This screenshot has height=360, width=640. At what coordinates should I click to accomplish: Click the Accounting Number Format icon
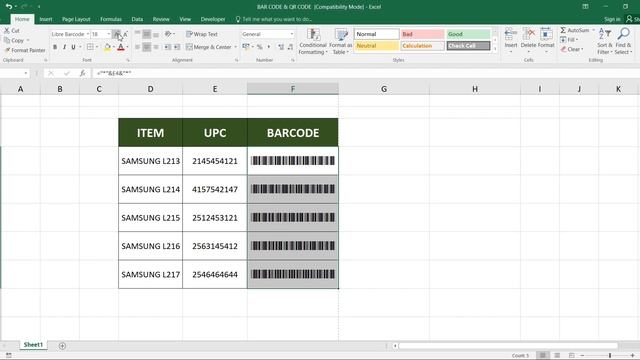246,47
